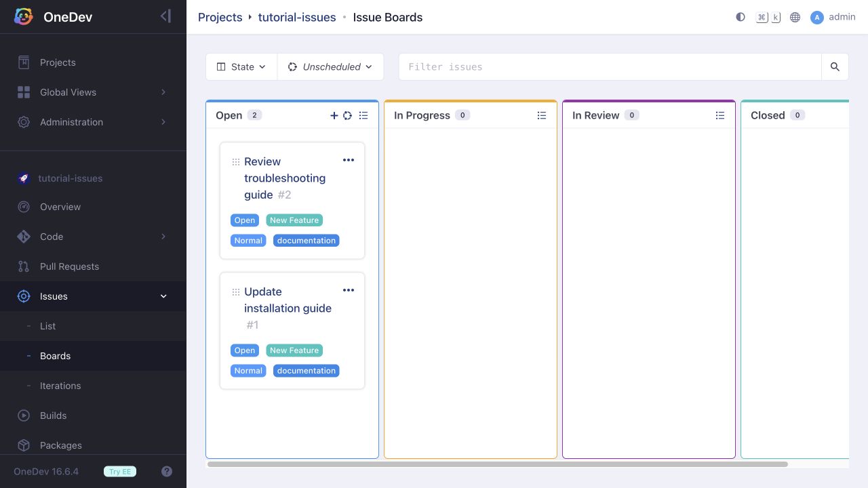Viewport: 868px width, 488px height.
Task: Click the New Feature badge on issue #2
Action: (x=294, y=220)
